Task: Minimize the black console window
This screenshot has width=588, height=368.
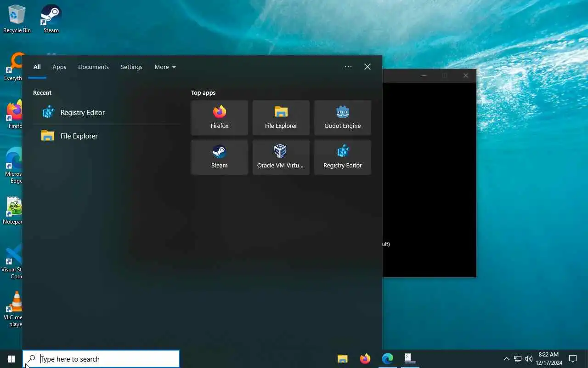Action: 424,75
